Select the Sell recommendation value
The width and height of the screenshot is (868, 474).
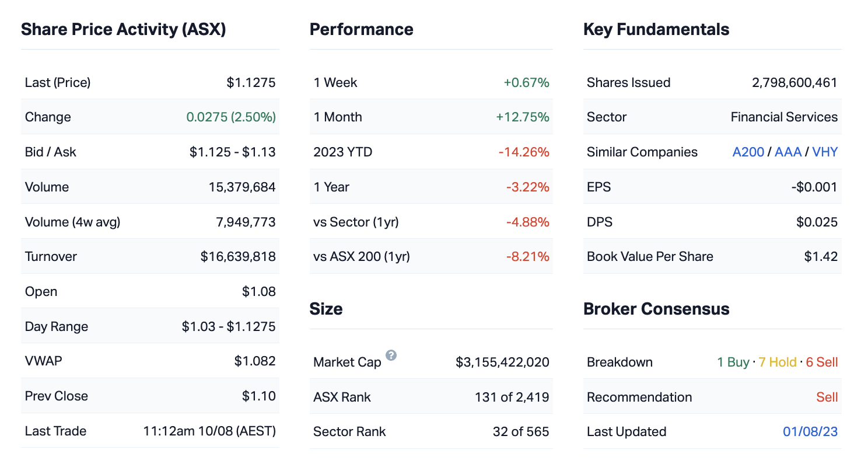click(827, 398)
